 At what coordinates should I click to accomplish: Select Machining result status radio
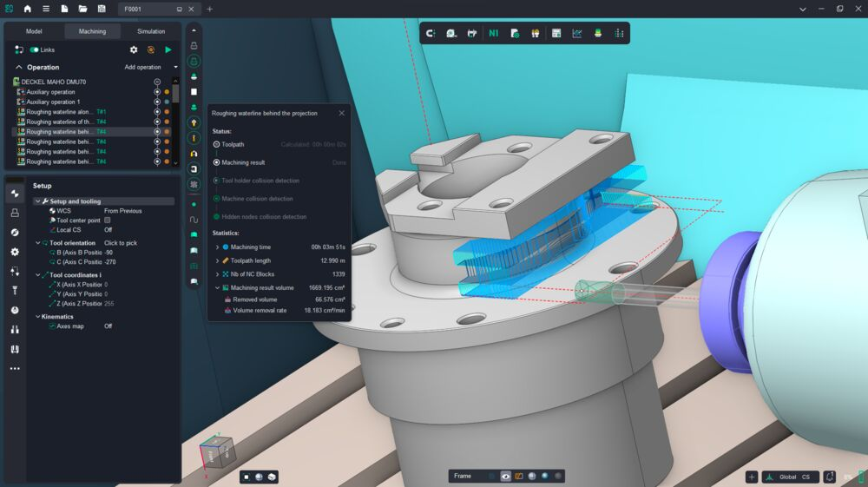point(216,162)
